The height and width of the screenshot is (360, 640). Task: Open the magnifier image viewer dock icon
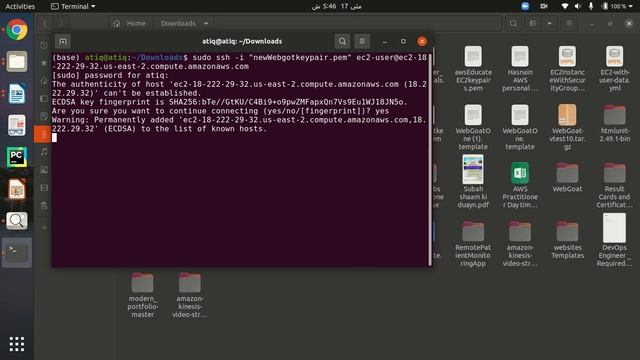pyautogui.click(x=17, y=221)
